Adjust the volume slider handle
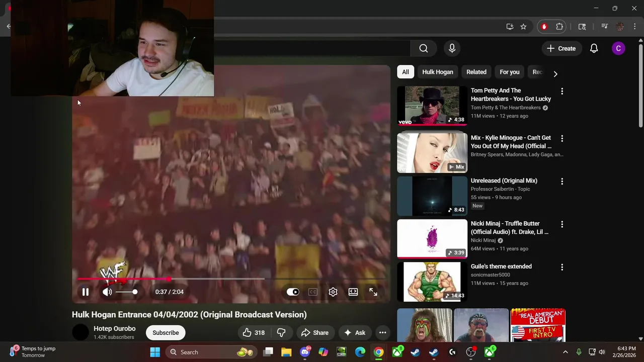 click(x=135, y=292)
